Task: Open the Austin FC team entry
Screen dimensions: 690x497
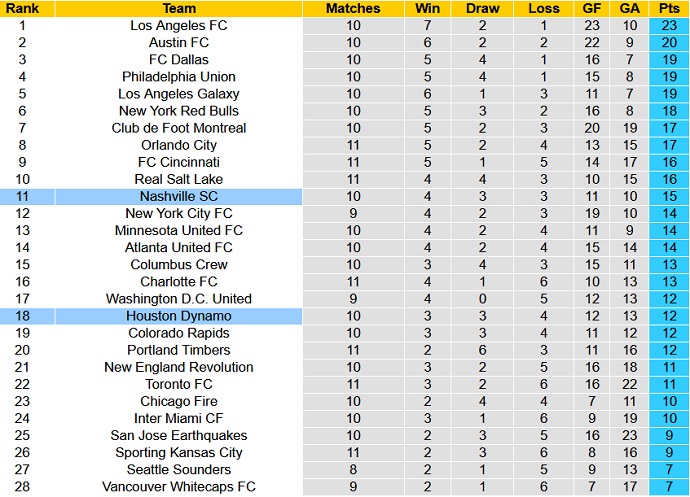Action: 179,42
